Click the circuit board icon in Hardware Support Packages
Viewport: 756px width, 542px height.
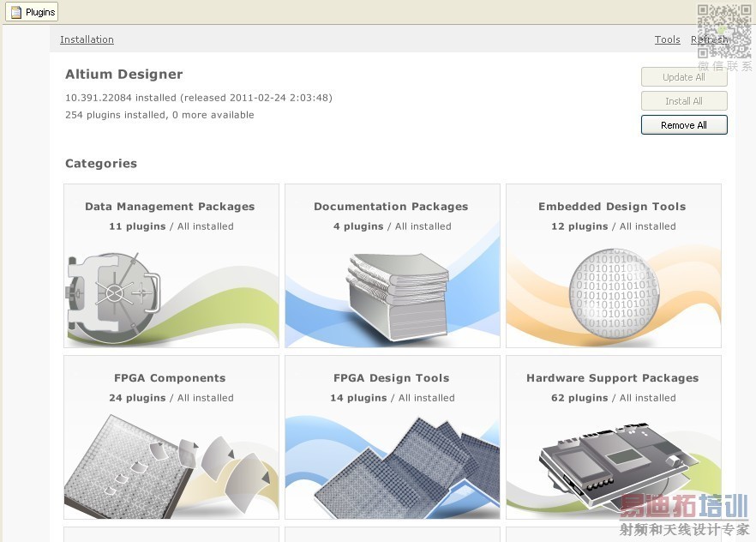point(618,466)
